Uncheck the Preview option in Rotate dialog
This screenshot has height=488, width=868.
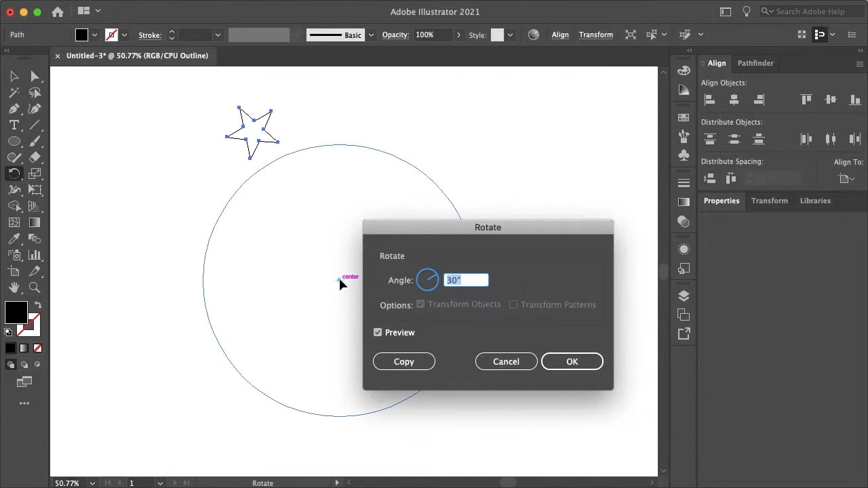378,332
